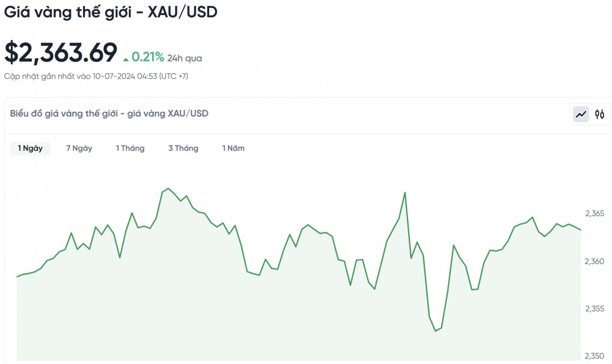612x364 pixels.
Task: Click the "24h qua" label
Action: [x=185, y=58]
